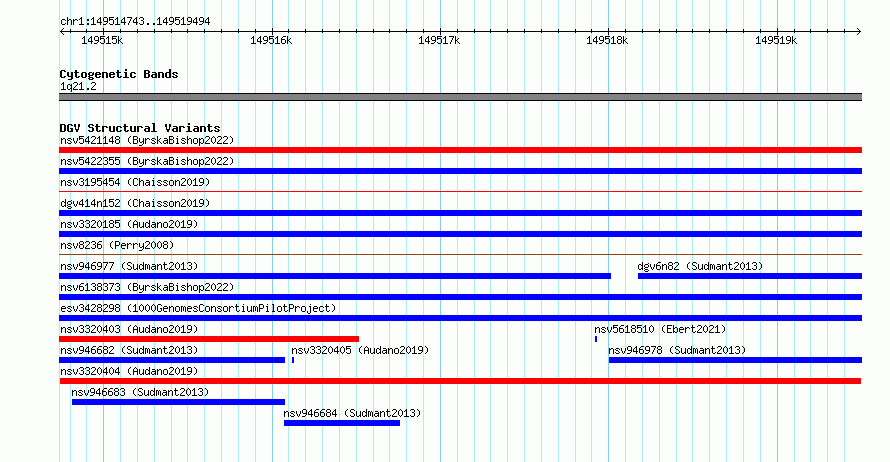890x462 pixels.
Task: Click the left arrow end of ruler
Action: pyautogui.click(x=62, y=32)
